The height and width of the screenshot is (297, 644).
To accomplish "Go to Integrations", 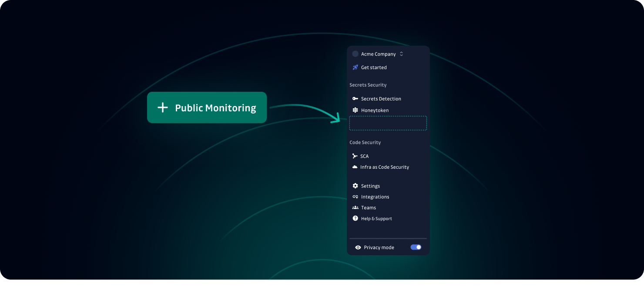I will [375, 197].
